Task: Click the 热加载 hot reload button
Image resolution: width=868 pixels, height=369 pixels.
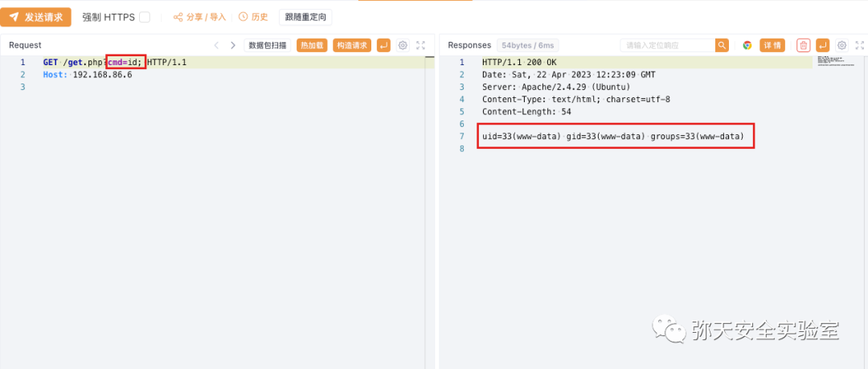Action: pyautogui.click(x=312, y=46)
